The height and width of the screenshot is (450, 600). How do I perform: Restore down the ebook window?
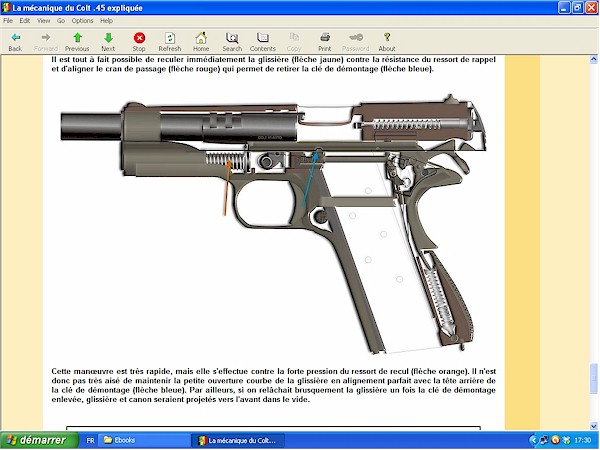tap(578, 8)
